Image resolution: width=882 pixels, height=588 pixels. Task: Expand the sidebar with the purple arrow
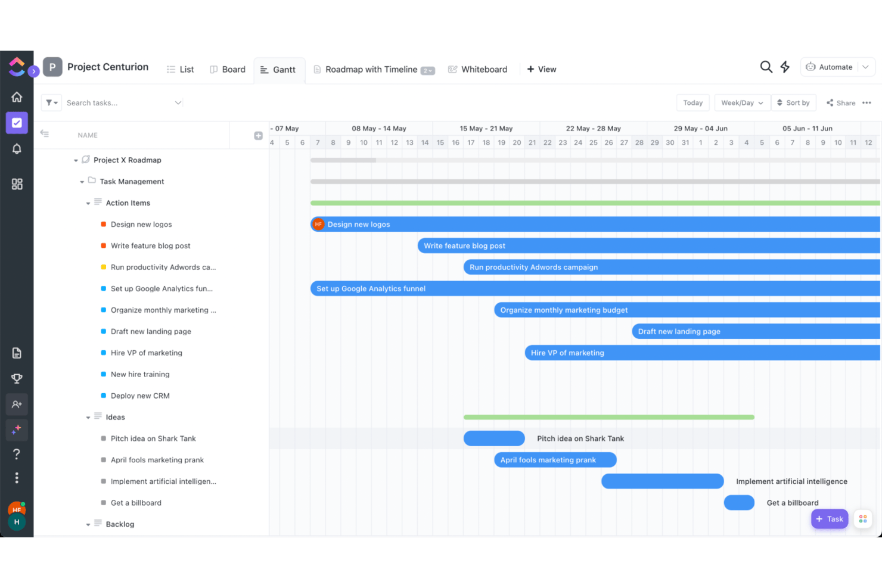pos(33,71)
